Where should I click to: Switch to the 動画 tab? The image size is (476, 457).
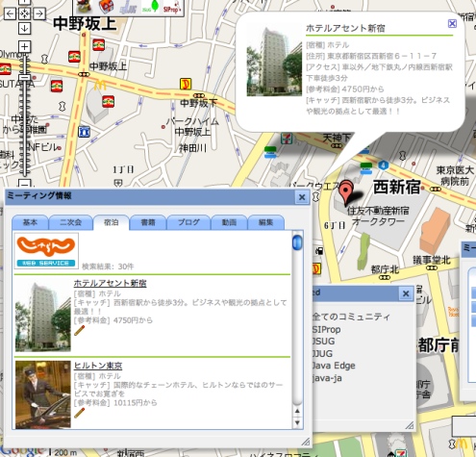tap(229, 222)
